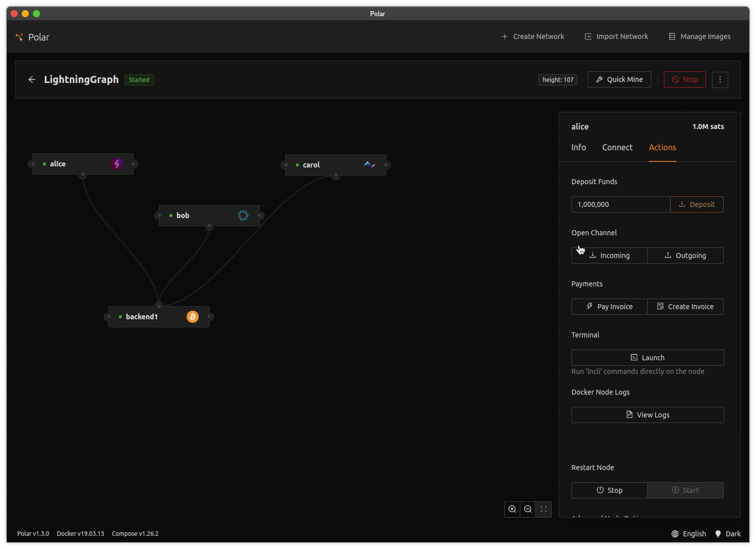Open Create Network
This screenshot has width=756, height=549.
point(532,36)
